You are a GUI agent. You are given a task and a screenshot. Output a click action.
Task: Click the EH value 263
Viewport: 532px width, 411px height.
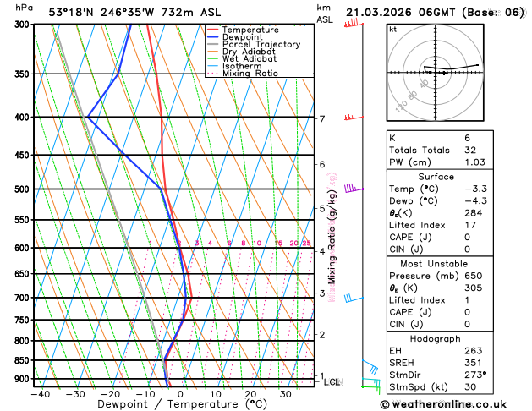pos(474,351)
